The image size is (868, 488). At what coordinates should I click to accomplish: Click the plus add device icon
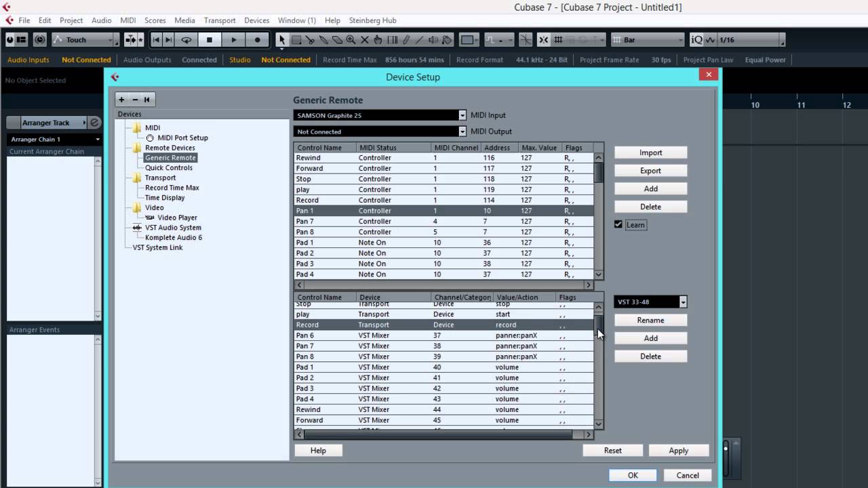[x=121, y=100]
